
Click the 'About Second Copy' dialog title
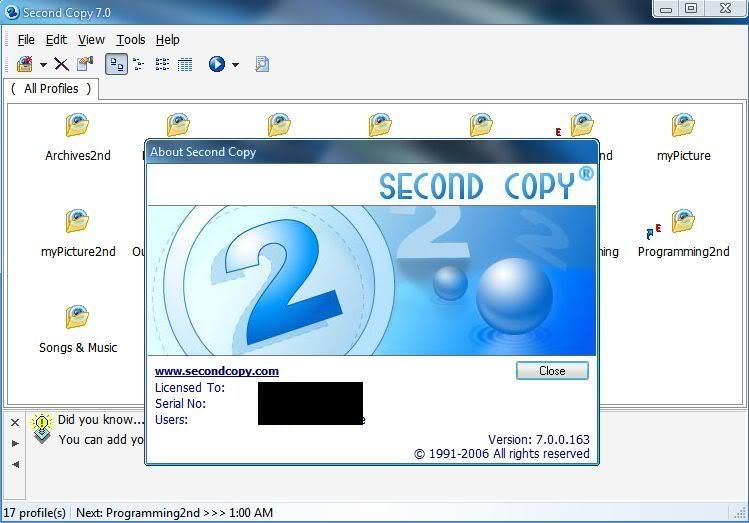click(203, 152)
